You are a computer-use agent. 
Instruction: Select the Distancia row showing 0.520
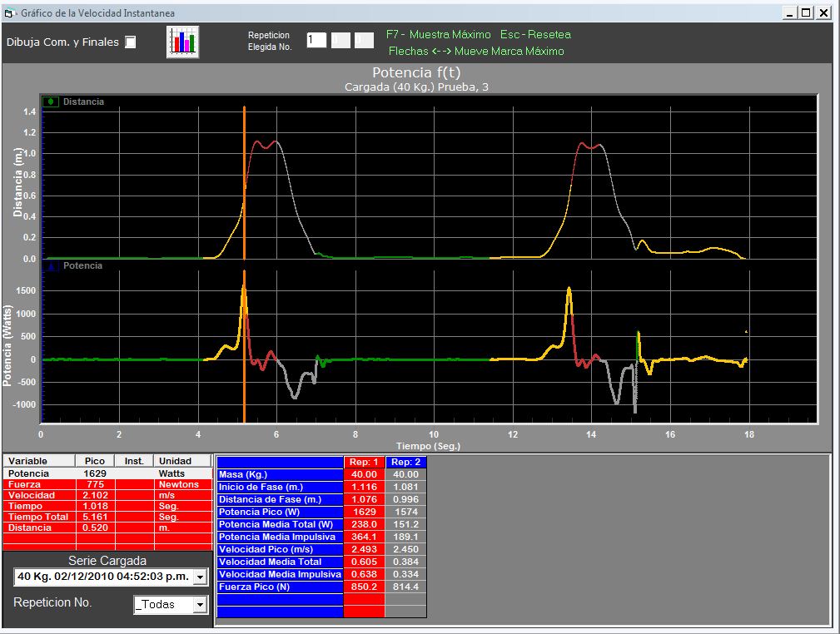click(x=107, y=528)
